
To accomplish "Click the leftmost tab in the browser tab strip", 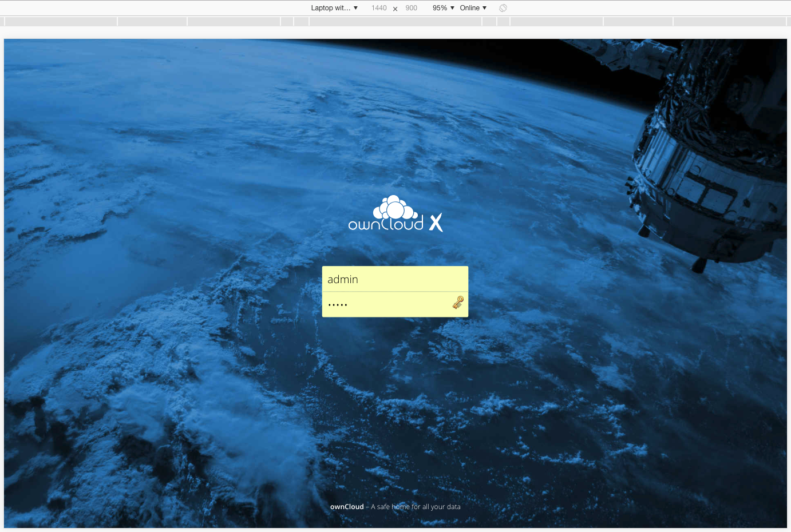I will [60, 21].
